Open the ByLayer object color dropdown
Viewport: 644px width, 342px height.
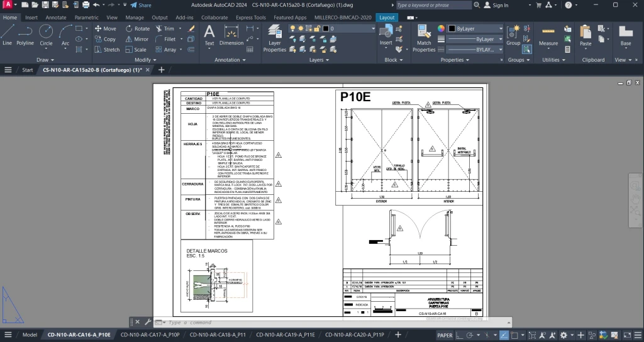(x=475, y=28)
